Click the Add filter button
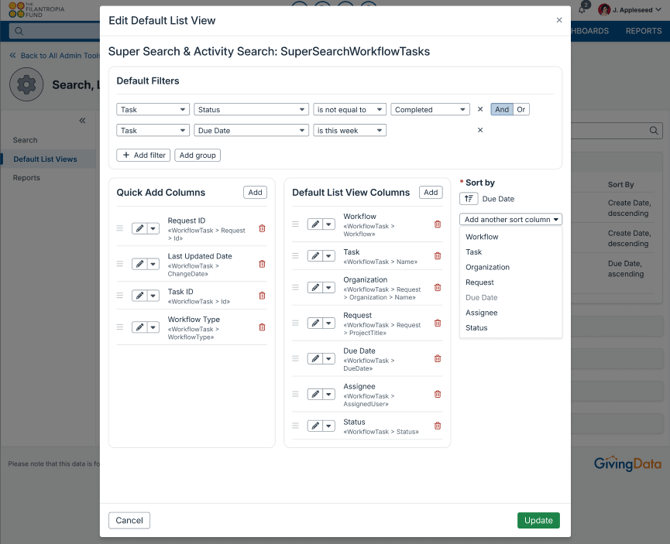This screenshot has height=544, width=670. tap(144, 155)
